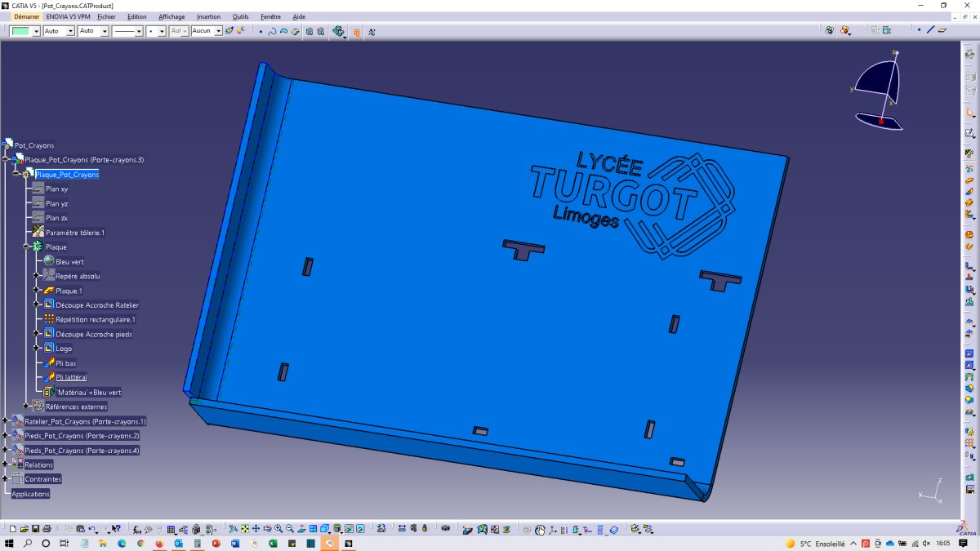980x551 pixels.
Task: Open the Démarrer menu
Action: click(27, 16)
